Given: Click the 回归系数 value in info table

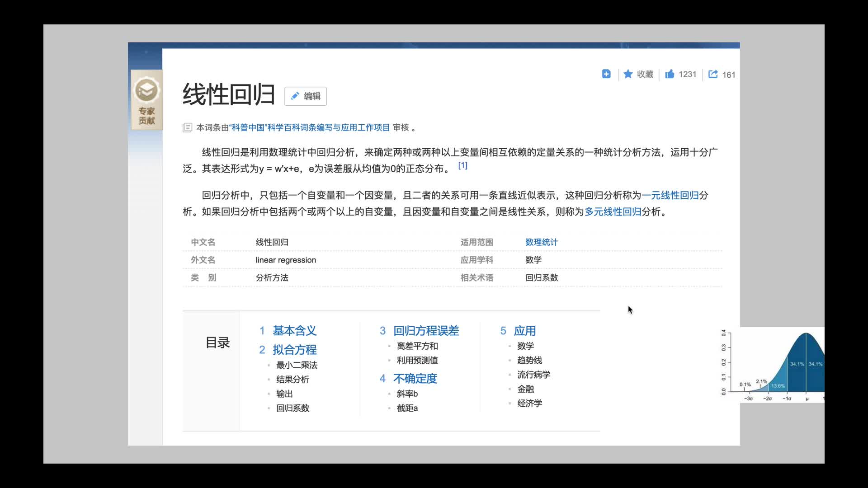Looking at the screenshot, I should [542, 278].
